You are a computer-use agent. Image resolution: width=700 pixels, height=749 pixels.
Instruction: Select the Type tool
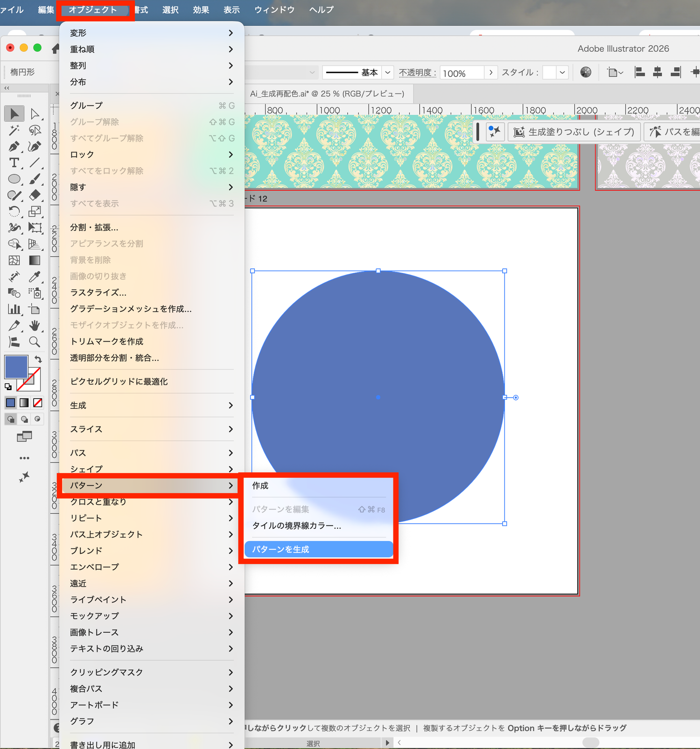coord(14,163)
